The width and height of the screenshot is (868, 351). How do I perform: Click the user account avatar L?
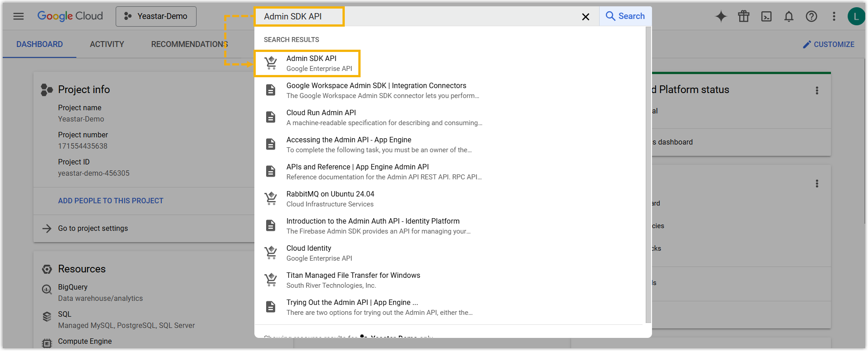[x=856, y=16]
